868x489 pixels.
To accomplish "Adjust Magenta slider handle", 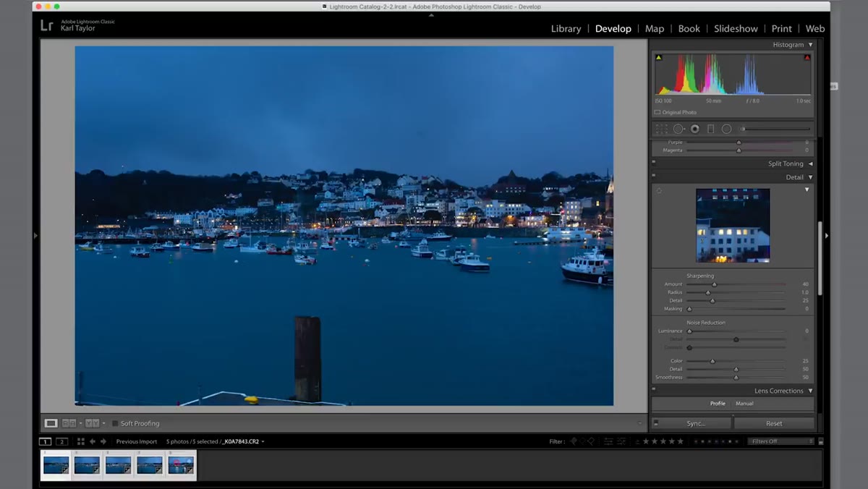I will (738, 150).
